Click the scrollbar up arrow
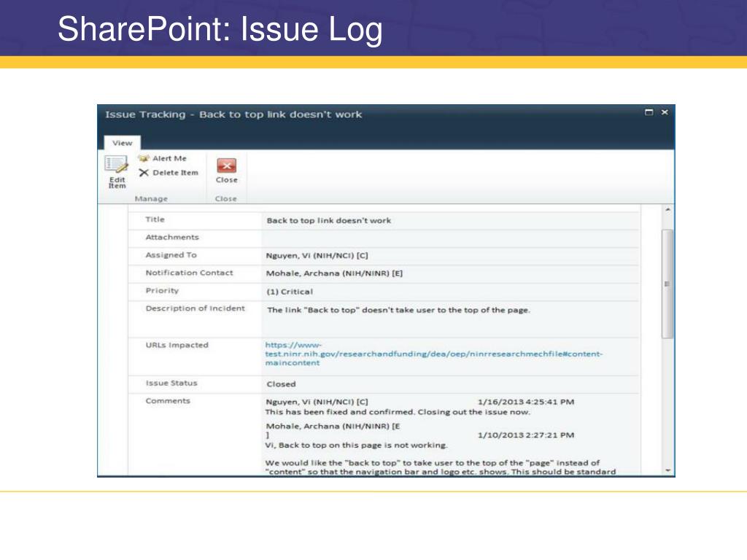Viewport: 747px width, 560px height. coord(667,210)
